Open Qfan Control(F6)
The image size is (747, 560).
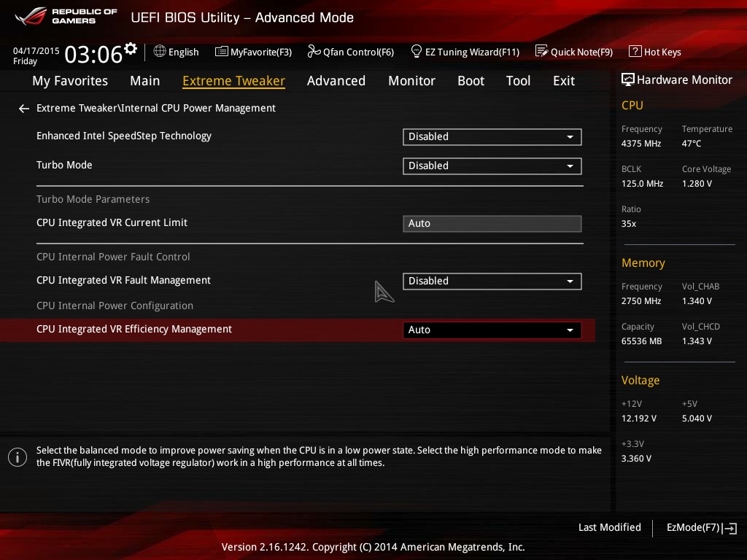[x=351, y=52]
